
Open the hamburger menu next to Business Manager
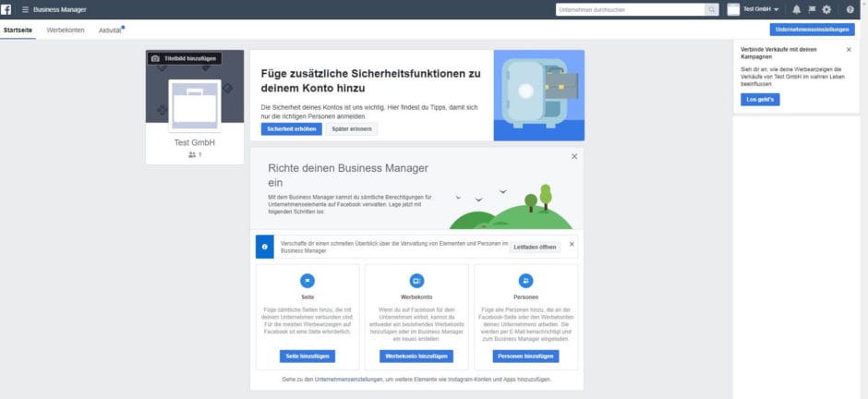click(x=24, y=9)
